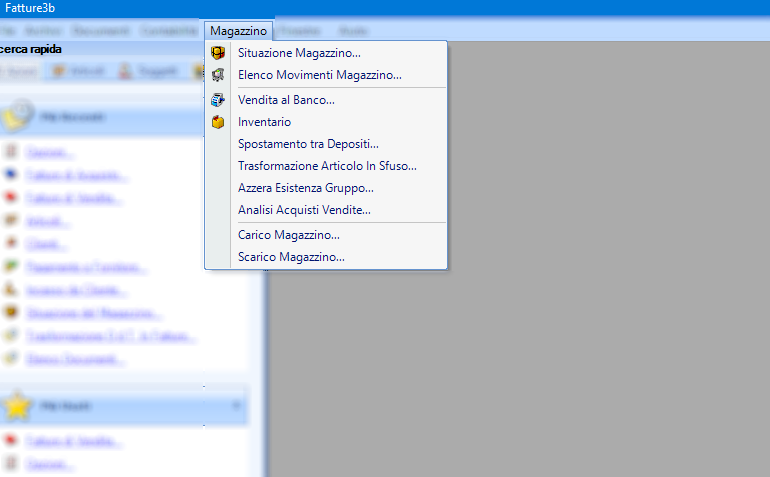Viewport: 770px width, 477px height.
Task: Collapse the star panel using its header arrow
Action: pyautogui.click(x=236, y=406)
